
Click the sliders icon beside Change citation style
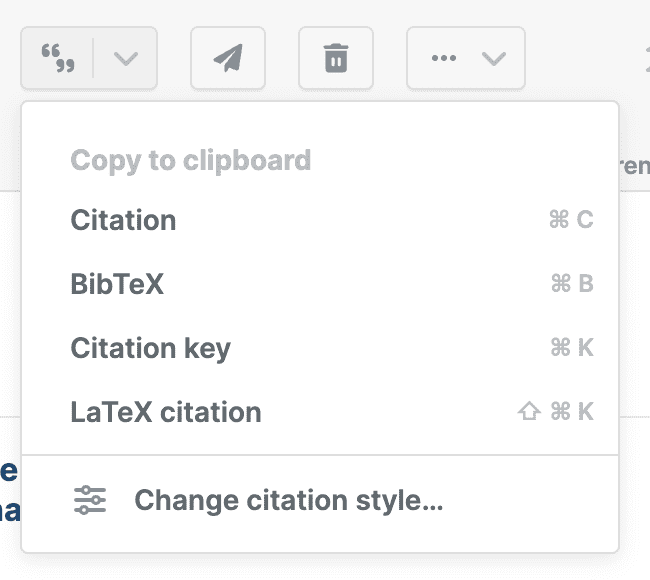[90, 500]
